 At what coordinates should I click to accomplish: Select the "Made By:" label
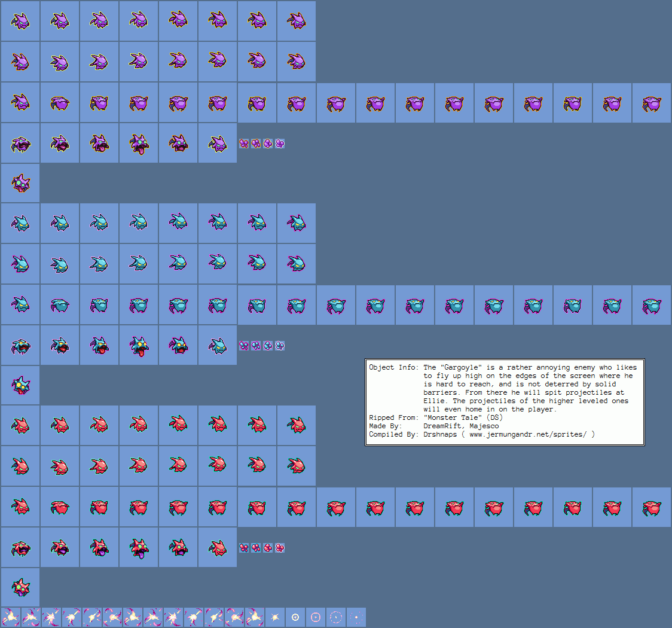pyautogui.click(x=385, y=426)
